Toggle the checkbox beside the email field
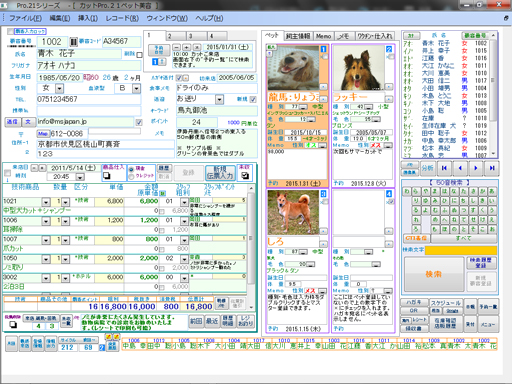The height and width of the screenshot is (384, 512). pyautogui.click(x=139, y=123)
